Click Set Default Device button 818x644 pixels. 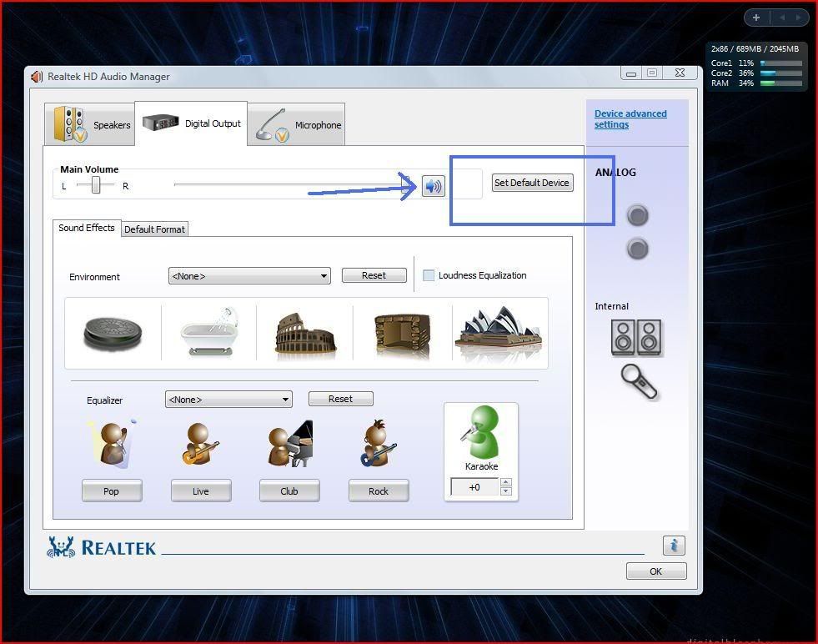[532, 183]
